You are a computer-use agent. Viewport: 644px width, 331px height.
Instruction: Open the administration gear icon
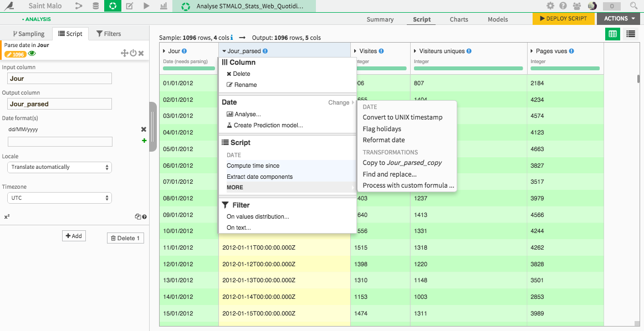pos(550,6)
